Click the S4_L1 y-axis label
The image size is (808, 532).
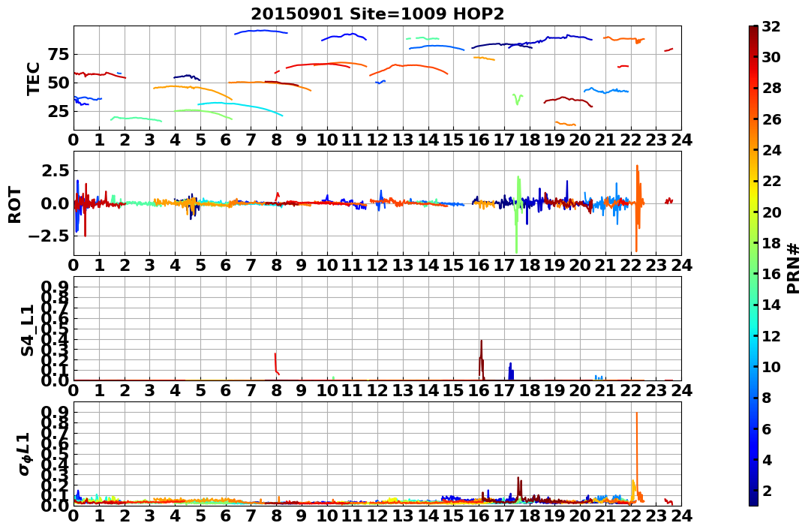[x=27, y=330]
